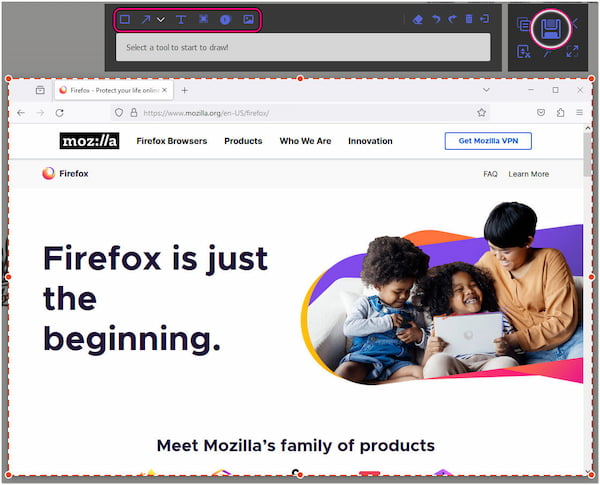Delete all annotations with trash icon
Image resolution: width=600 pixels, height=485 pixels.
469,18
